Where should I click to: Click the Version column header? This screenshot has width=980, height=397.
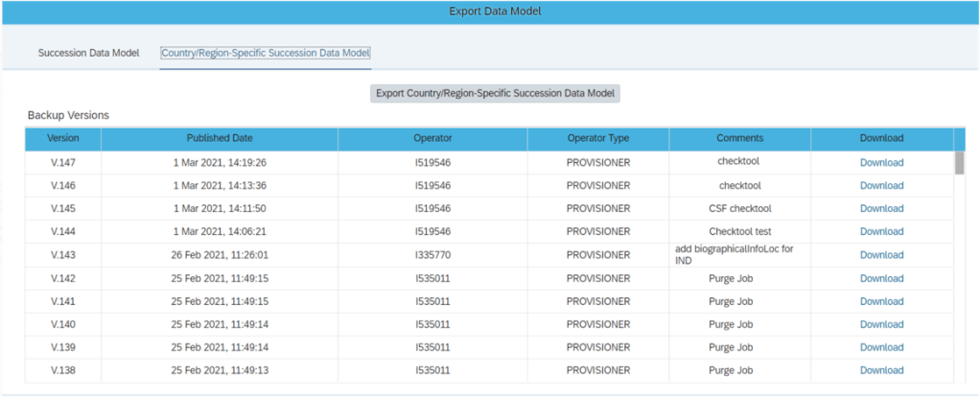click(x=63, y=138)
